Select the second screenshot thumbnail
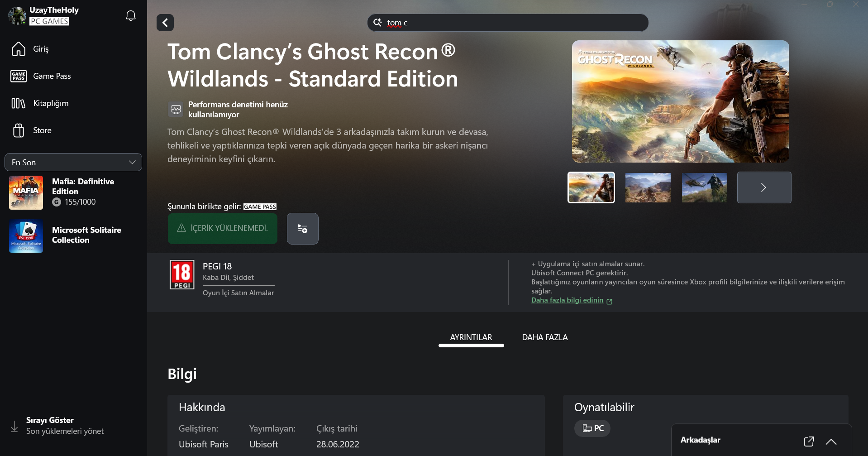The height and width of the screenshot is (456, 868). [x=648, y=187]
